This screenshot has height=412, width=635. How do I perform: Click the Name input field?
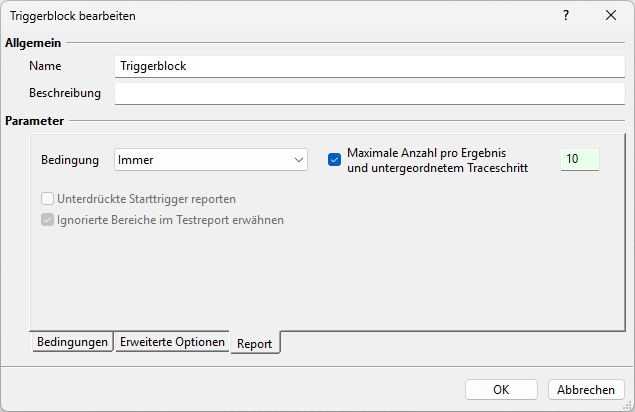click(370, 66)
